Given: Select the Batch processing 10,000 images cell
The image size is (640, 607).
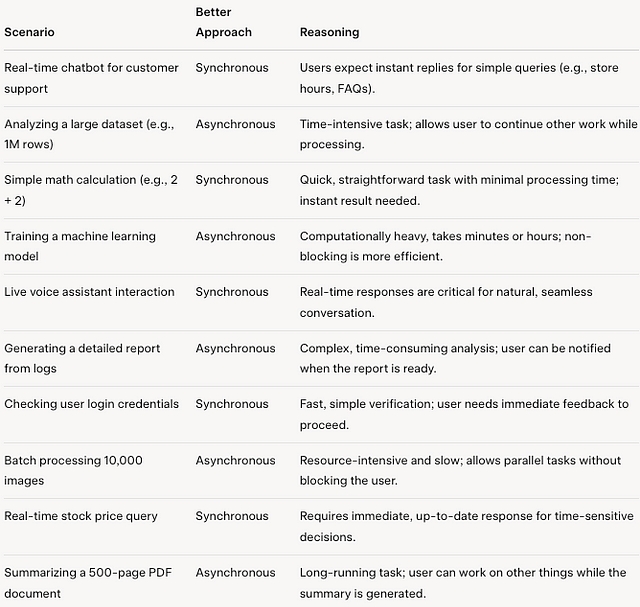Looking at the screenshot, I should coord(73,470).
